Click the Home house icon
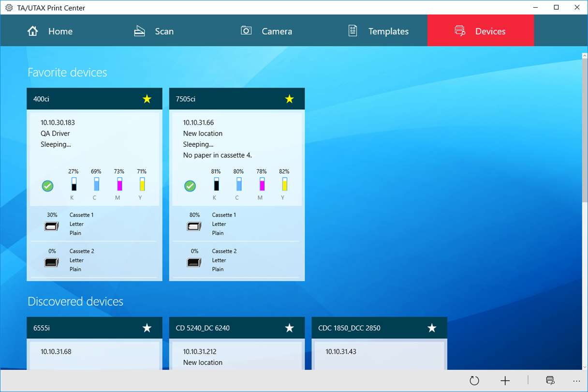The height and width of the screenshot is (392, 588). (33, 31)
